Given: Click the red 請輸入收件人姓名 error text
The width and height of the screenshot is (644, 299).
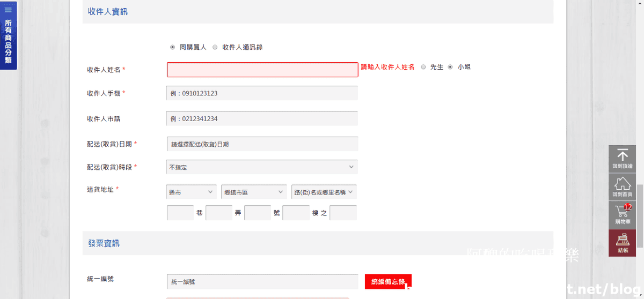Looking at the screenshot, I should point(387,67).
